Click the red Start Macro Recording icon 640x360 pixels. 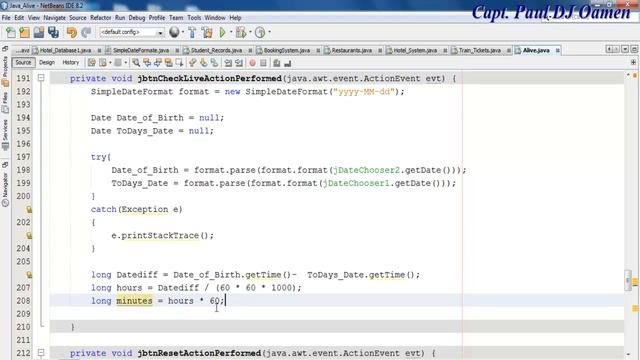coord(252,63)
